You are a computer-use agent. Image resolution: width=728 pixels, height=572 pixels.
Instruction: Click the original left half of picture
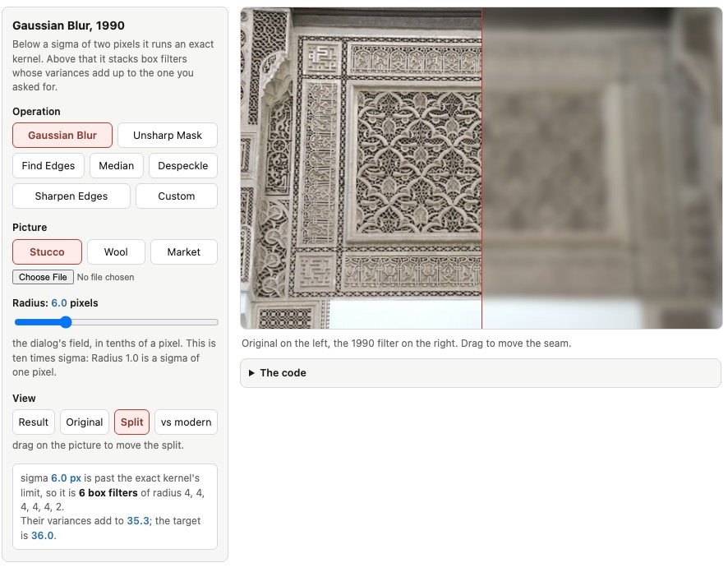(x=361, y=168)
